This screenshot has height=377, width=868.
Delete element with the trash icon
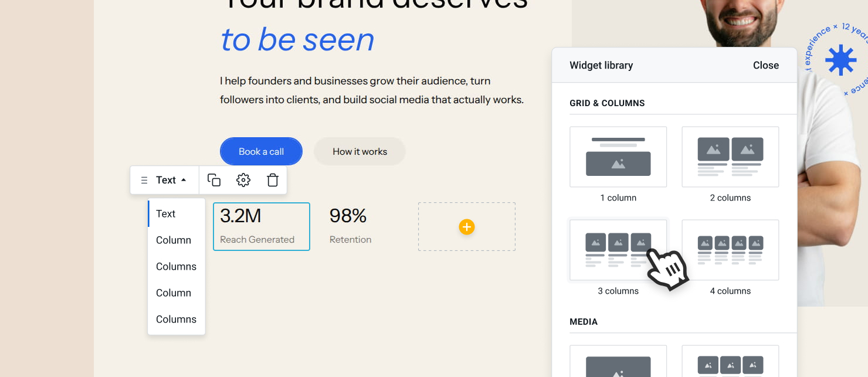[x=273, y=180]
